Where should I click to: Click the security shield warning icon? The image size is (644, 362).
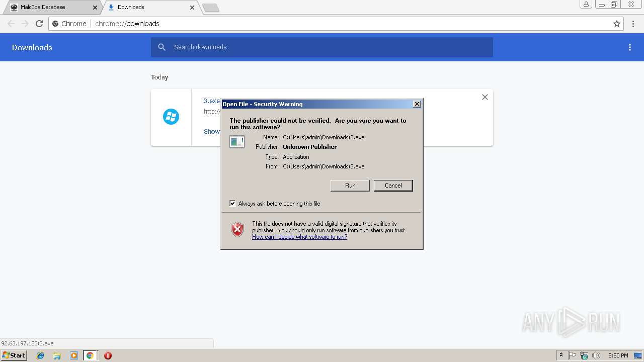[x=237, y=230]
